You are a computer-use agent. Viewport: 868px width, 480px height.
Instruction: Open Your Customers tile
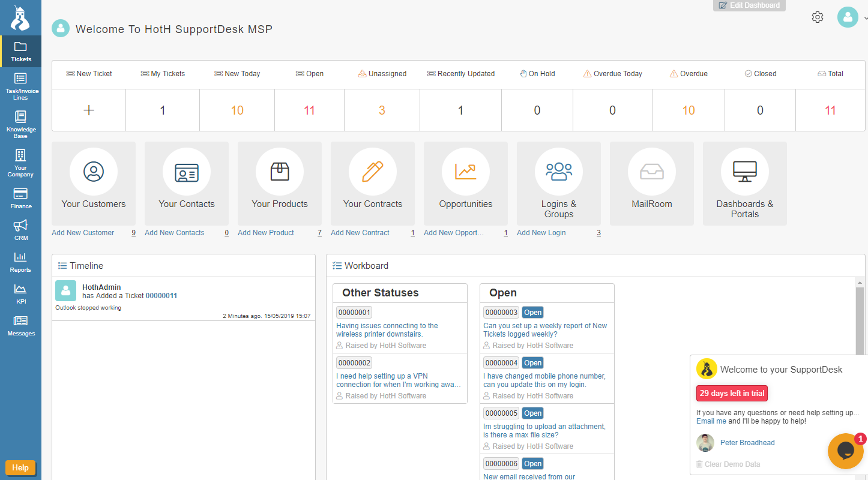(94, 183)
